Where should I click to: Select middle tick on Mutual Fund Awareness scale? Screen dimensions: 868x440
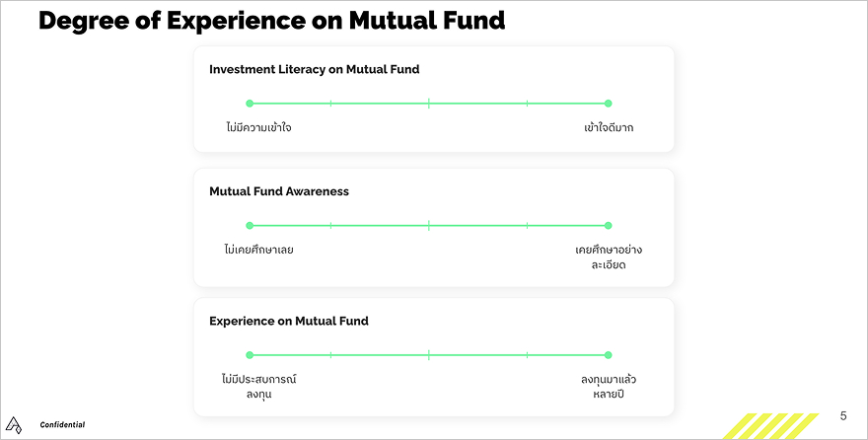[x=429, y=226]
